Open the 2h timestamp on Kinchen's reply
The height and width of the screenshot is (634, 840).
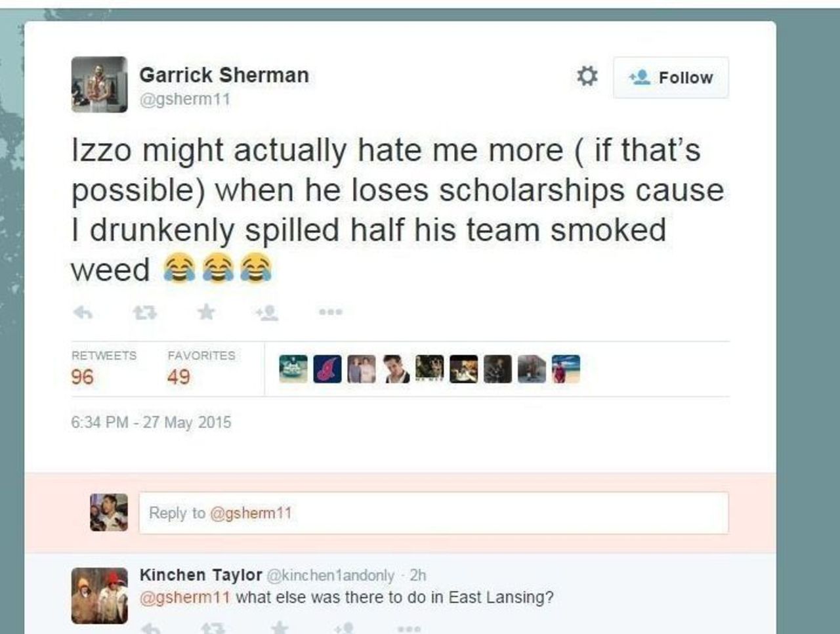point(417,576)
